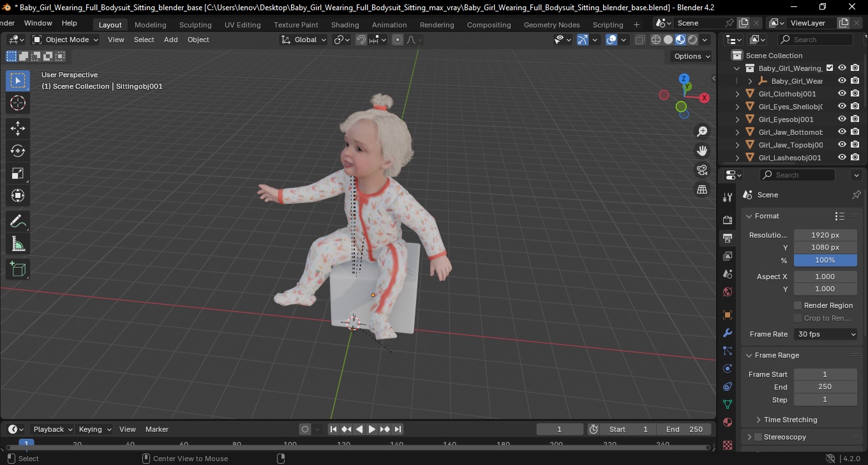Open the Particles properties tab
This screenshot has width=868, height=465.
pyautogui.click(x=727, y=351)
